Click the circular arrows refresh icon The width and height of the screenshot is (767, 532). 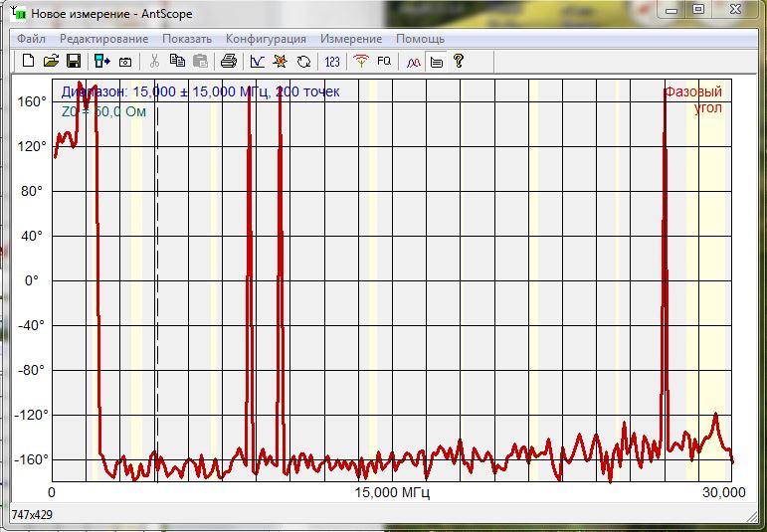304,61
